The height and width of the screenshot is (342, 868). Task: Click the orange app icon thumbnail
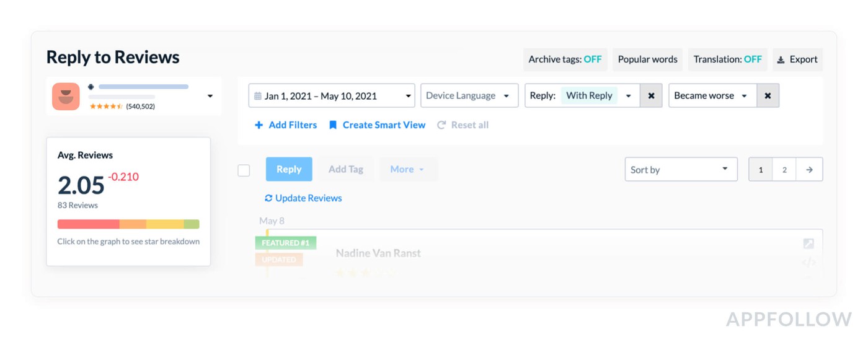point(66,97)
